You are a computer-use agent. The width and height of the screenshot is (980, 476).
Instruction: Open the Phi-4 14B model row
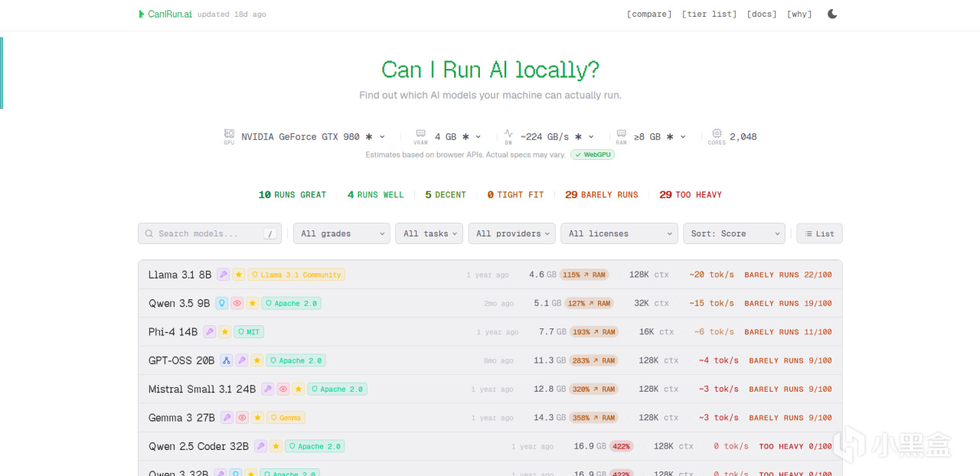pos(490,331)
